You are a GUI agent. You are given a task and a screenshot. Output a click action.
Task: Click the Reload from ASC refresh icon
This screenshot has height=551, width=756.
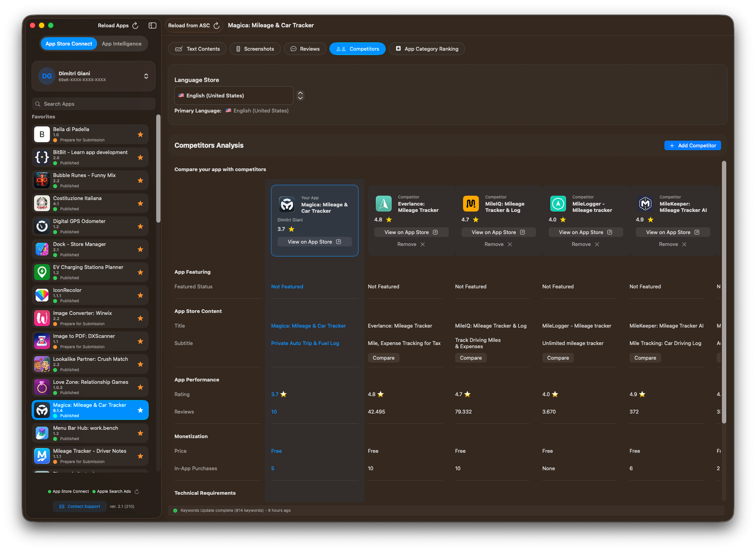(216, 25)
